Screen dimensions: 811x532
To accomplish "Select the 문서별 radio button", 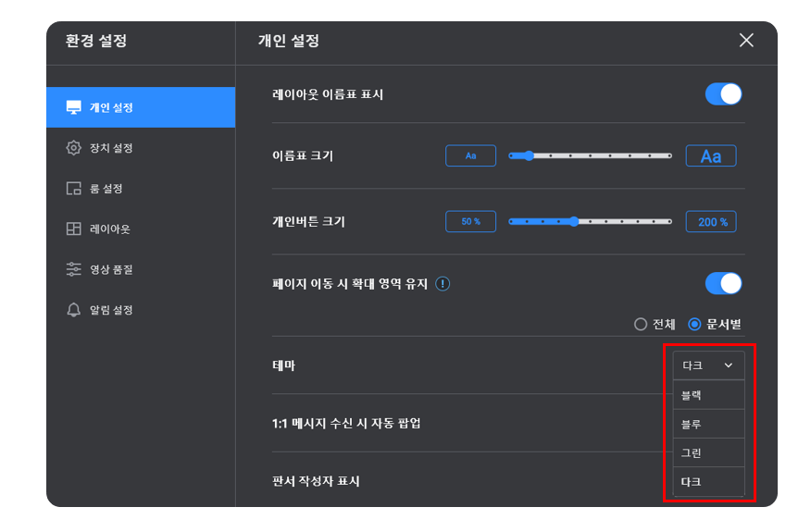I will [x=694, y=324].
